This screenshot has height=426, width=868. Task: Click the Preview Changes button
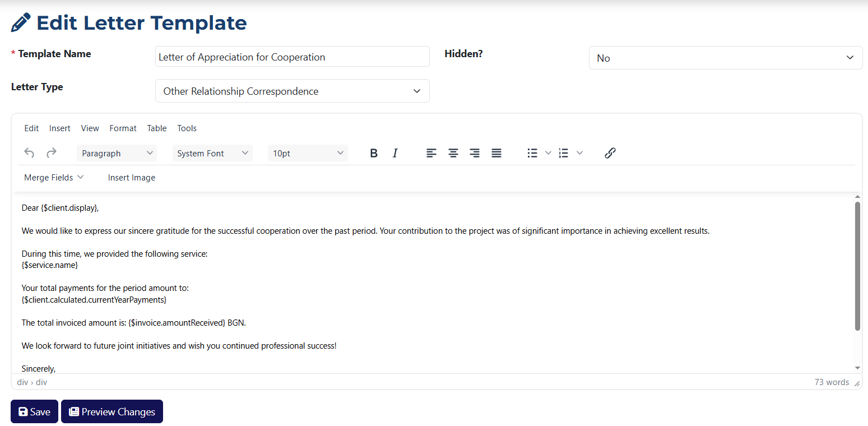(x=112, y=411)
